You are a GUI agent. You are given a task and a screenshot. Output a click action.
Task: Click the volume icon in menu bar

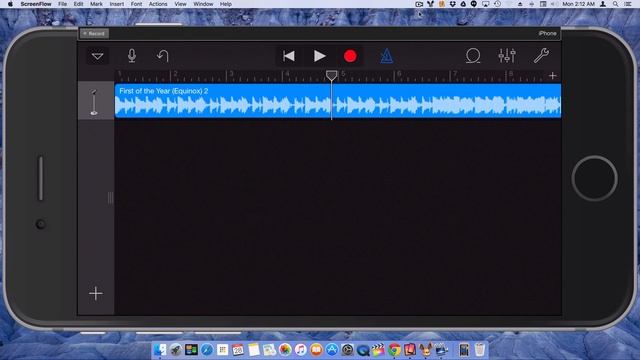[555, 4]
